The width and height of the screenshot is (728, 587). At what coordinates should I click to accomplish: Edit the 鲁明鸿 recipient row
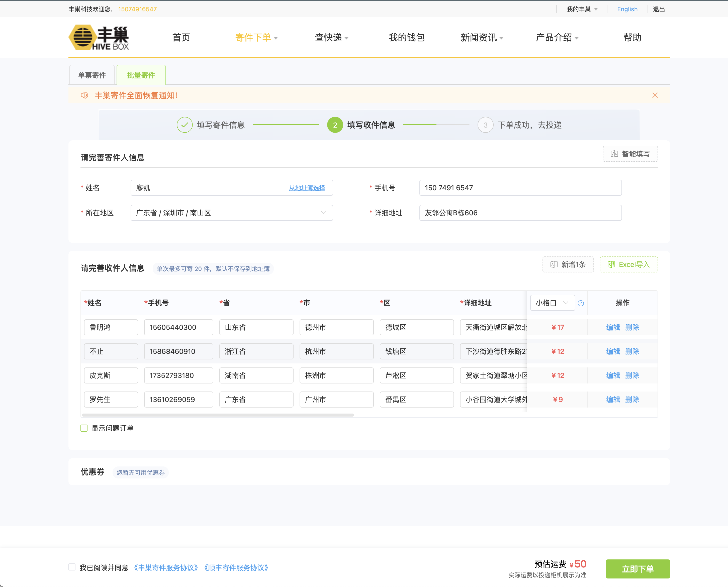tap(613, 327)
